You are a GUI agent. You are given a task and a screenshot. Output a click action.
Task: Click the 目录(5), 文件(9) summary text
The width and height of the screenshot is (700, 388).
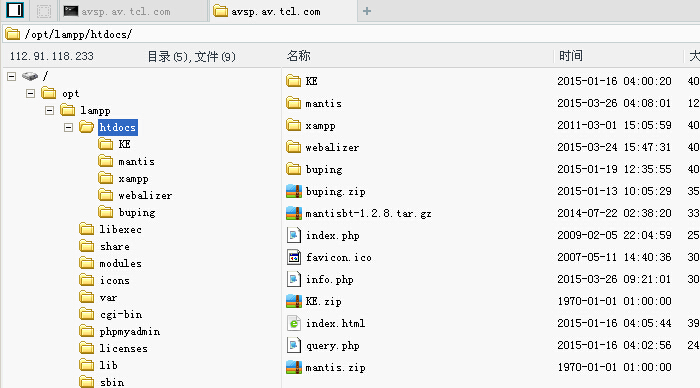[192, 57]
